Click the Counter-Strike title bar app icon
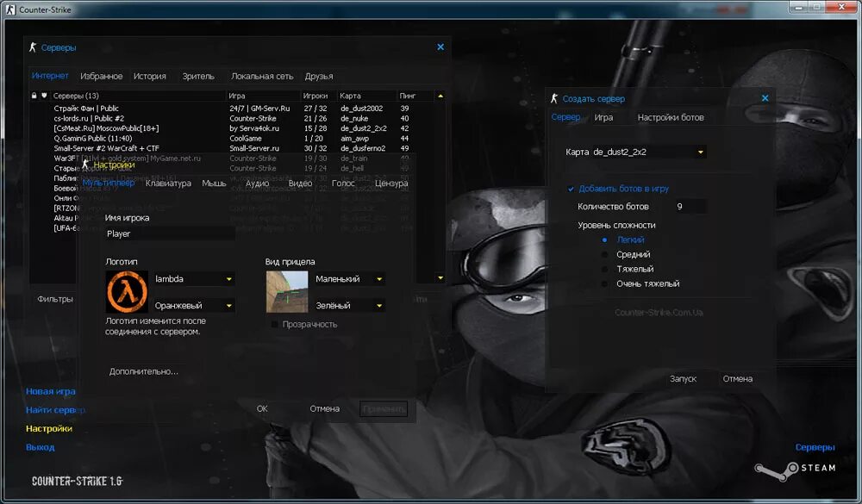This screenshot has width=862, height=504. tap(10, 9)
